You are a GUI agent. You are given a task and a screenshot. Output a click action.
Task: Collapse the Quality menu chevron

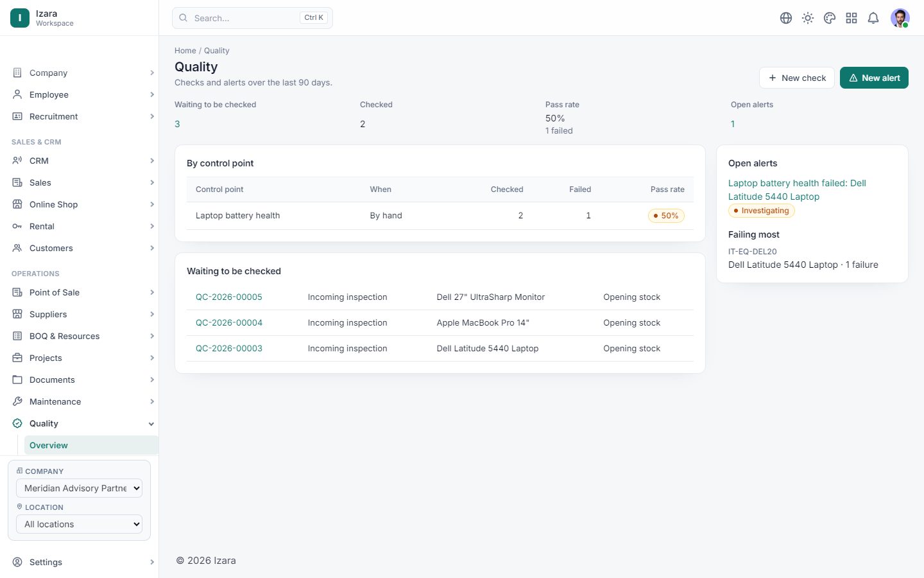pyautogui.click(x=151, y=424)
